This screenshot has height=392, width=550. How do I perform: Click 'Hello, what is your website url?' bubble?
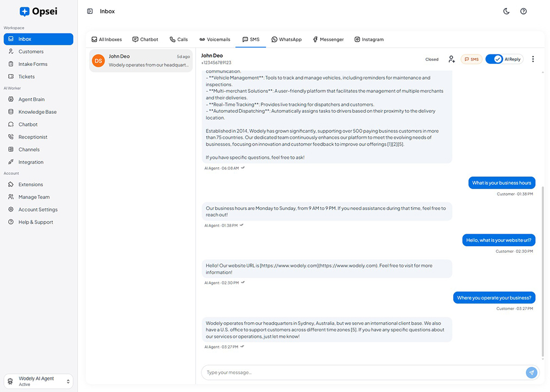pyautogui.click(x=498, y=240)
